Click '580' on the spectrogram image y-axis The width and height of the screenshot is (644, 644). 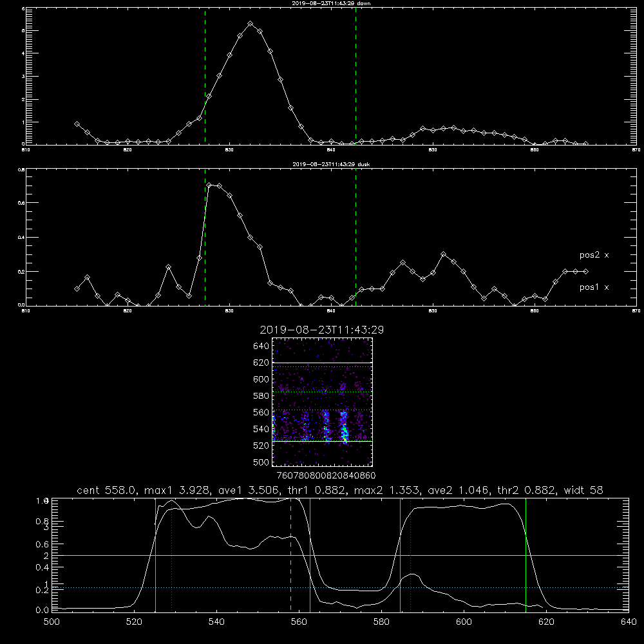point(261,395)
